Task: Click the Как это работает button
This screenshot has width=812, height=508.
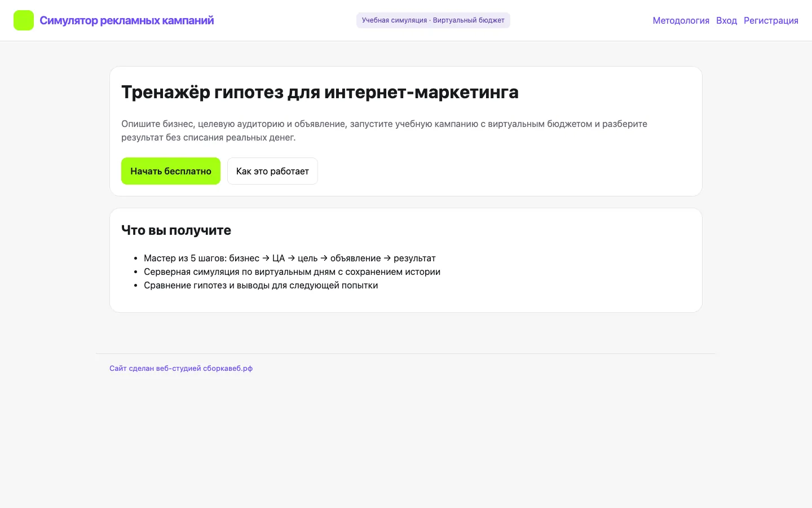Action: pos(272,171)
